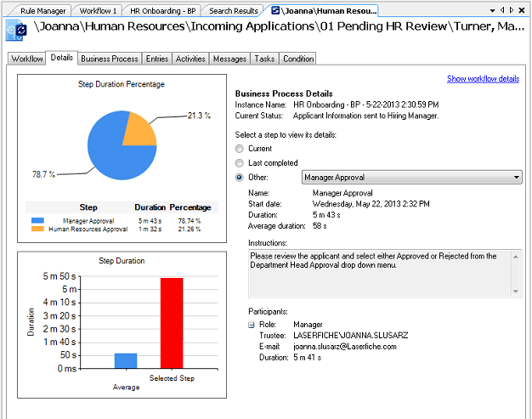This screenshot has height=419, width=532.
Task: Click the Step Duration chart title
Action: [x=122, y=261]
